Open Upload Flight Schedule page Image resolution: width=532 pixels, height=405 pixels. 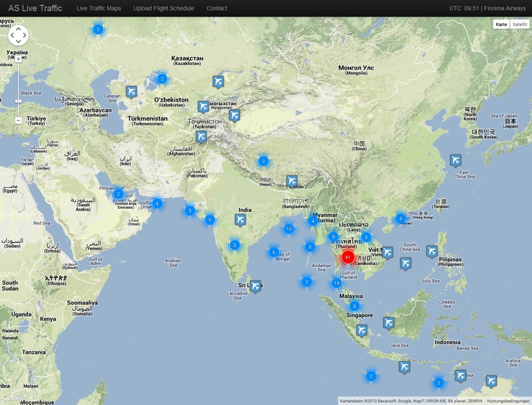tap(164, 8)
